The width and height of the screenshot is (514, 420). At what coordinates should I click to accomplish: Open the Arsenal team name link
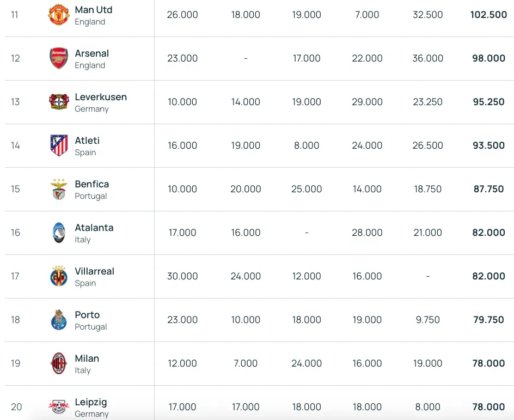tap(92, 53)
